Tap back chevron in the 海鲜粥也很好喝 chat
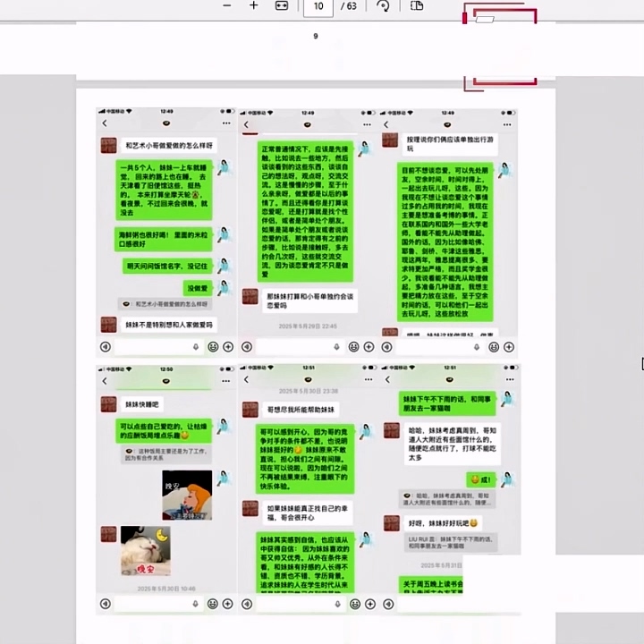 click(105, 123)
